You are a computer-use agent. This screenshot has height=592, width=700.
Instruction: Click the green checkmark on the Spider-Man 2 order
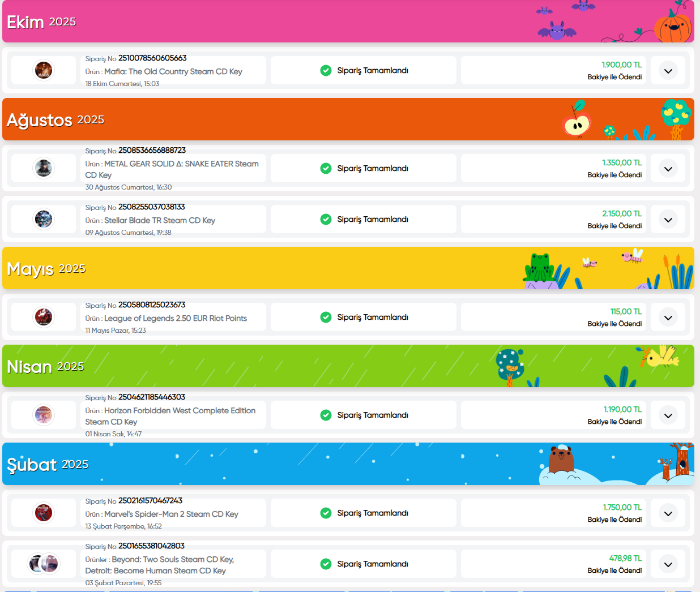(326, 513)
